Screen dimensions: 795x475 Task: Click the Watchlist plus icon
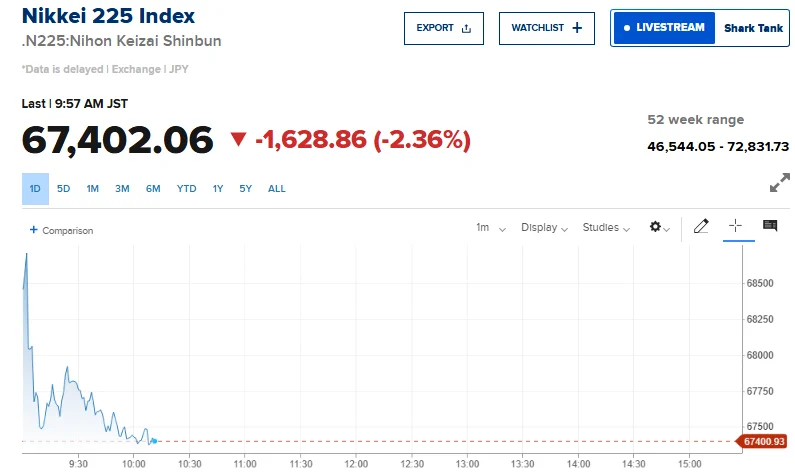(x=577, y=28)
